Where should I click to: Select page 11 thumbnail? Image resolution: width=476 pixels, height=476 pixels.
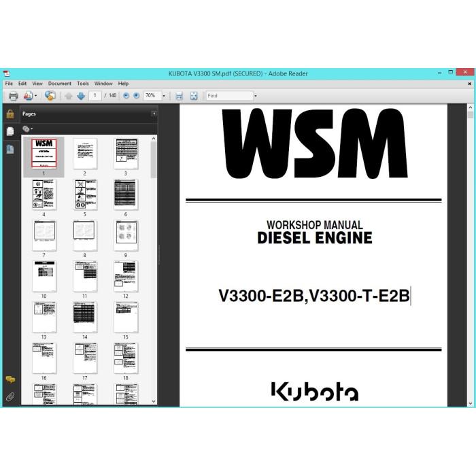[85, 277]
